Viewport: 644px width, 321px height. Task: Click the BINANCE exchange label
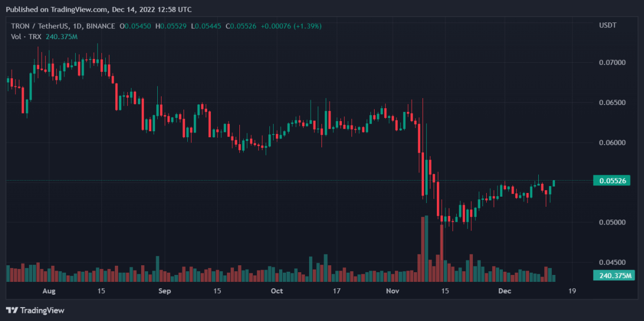(101, 26)
